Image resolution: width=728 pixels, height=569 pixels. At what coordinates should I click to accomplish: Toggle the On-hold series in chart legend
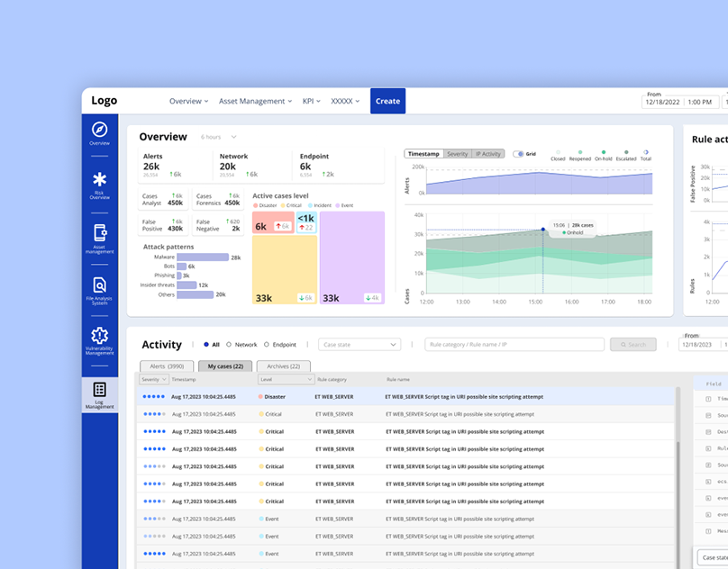point(604,156)
